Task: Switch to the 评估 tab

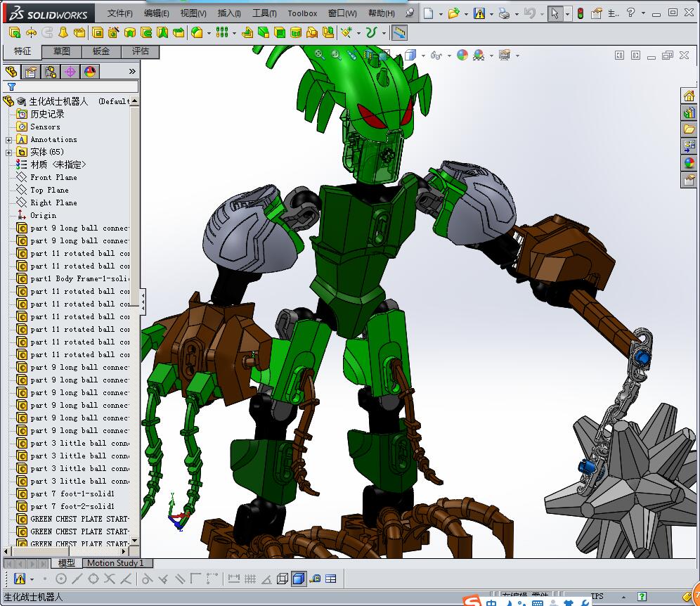Action: pos(140,51)
